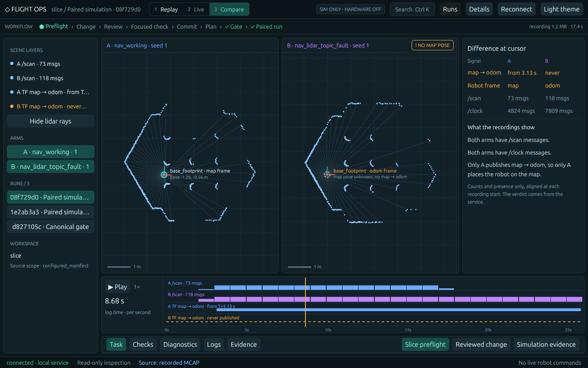Open the Checks tab
This screenshot has height=368, width=588.
[143, 344]
